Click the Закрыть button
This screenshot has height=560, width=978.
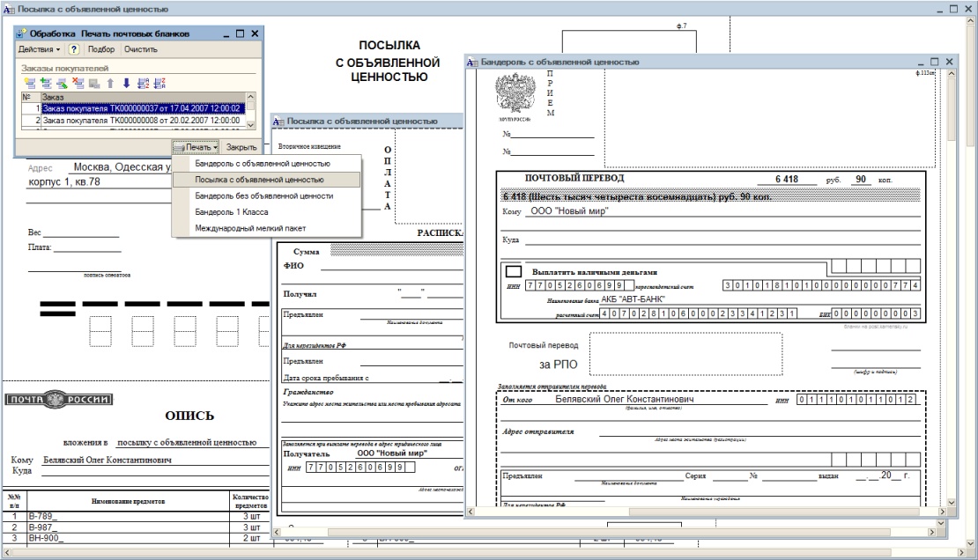tap(241, 147)
